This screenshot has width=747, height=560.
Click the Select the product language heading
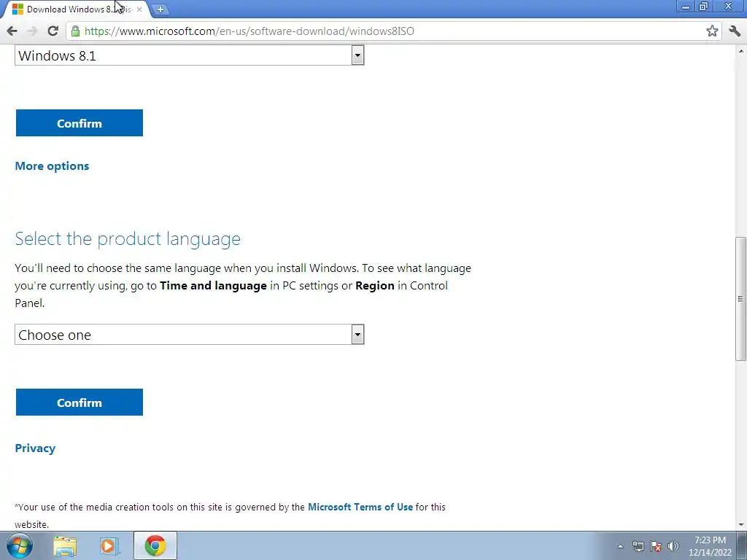[x=128, y=238]
